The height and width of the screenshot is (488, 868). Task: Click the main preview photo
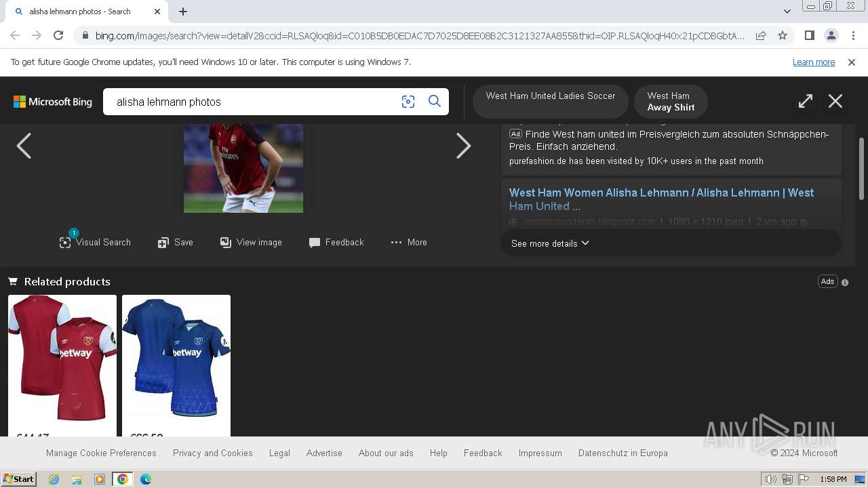pyautogui.click(x=243, y=168)
